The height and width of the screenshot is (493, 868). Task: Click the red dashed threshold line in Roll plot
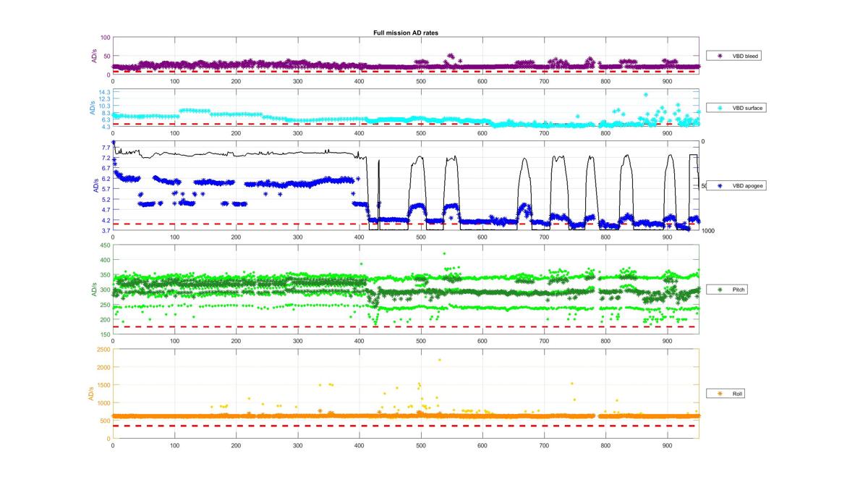(x=406, y=426)
